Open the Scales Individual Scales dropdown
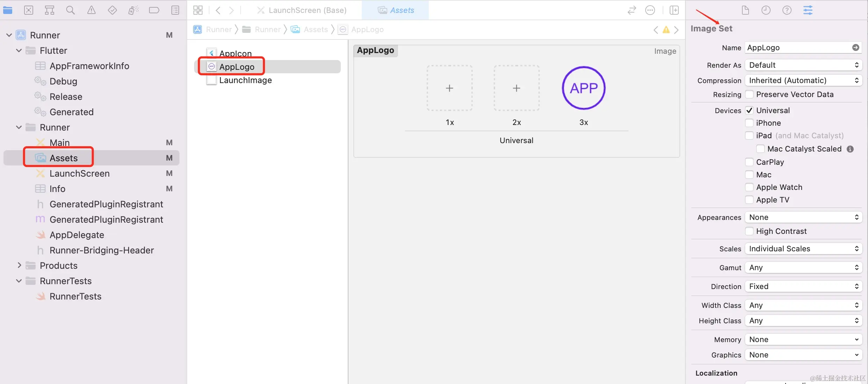 (803, 249)
